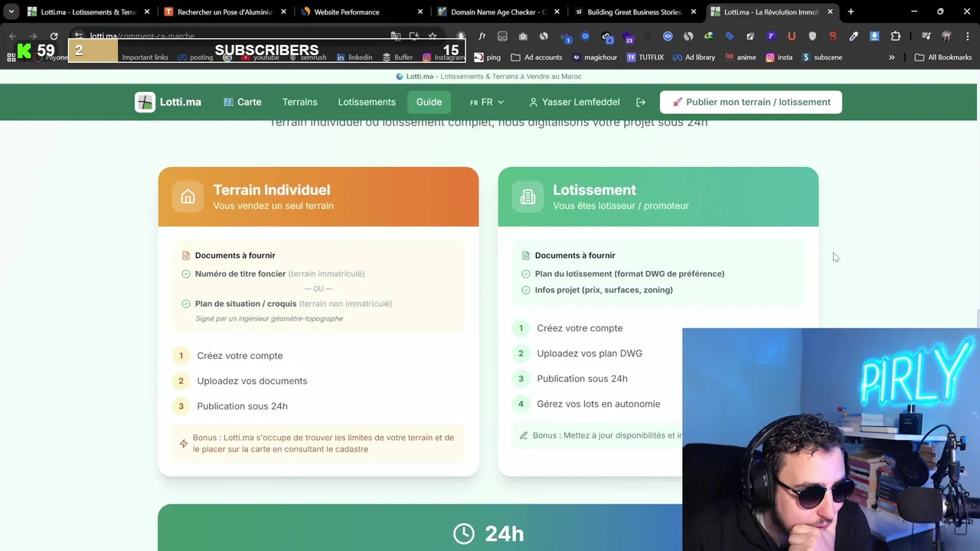
Task: Show hidden bookmarks with the double chevron
Action: click(891, 57)
